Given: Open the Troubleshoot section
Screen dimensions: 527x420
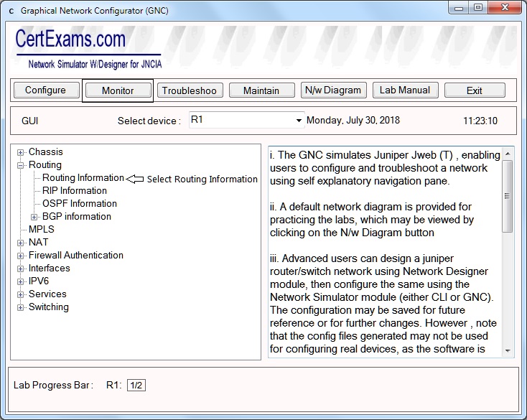Looking at the screenshot, I should [190, 90].
